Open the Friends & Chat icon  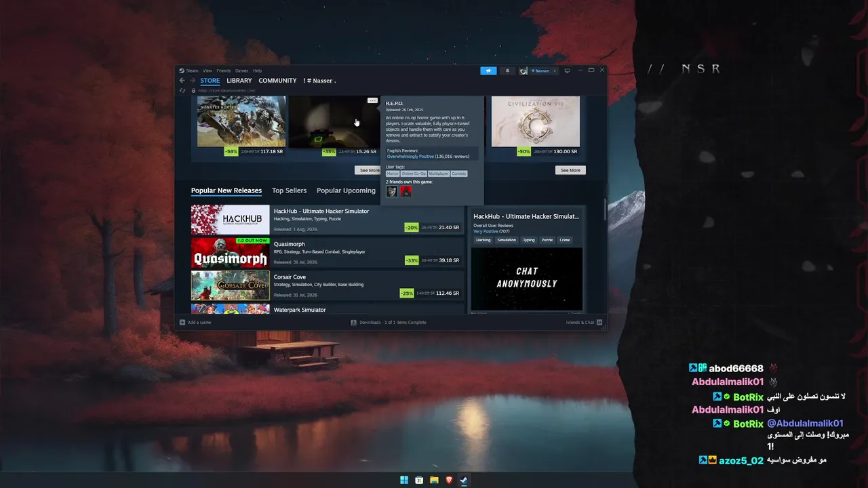tap(599, 323)
